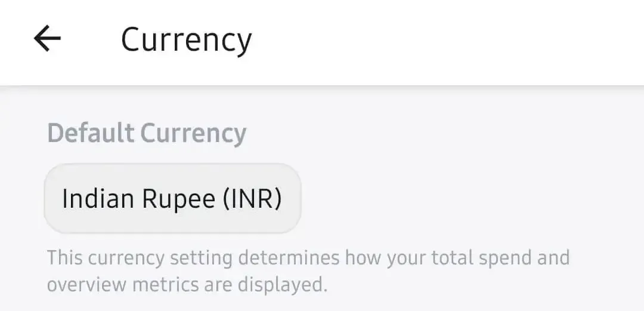Tap the back arrow icon
This screenshot has height=311, width=644.
coord(47,39)
